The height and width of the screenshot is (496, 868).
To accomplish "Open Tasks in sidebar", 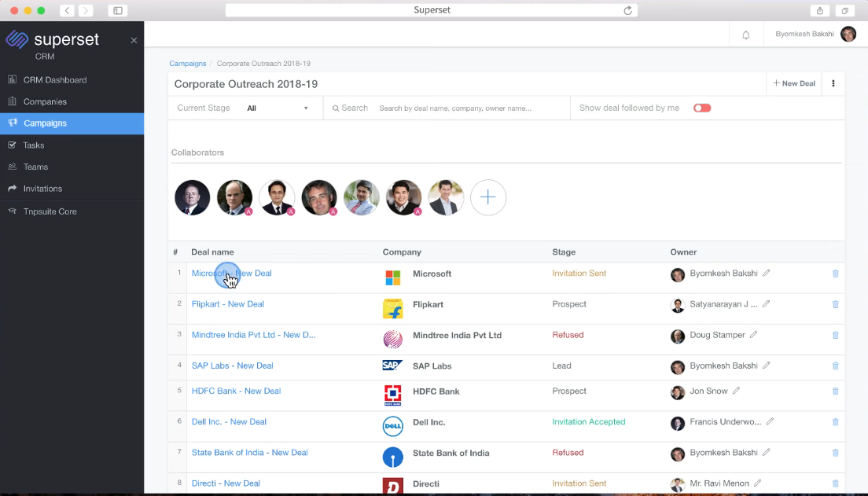I will click(x=72, y=145).
